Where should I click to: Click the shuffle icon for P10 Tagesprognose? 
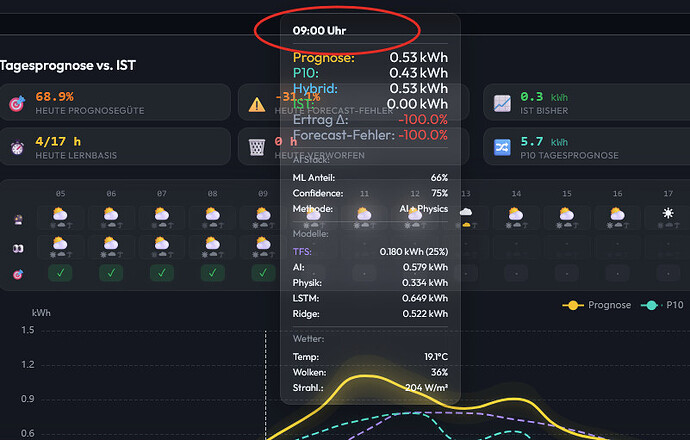click(502, 147)
